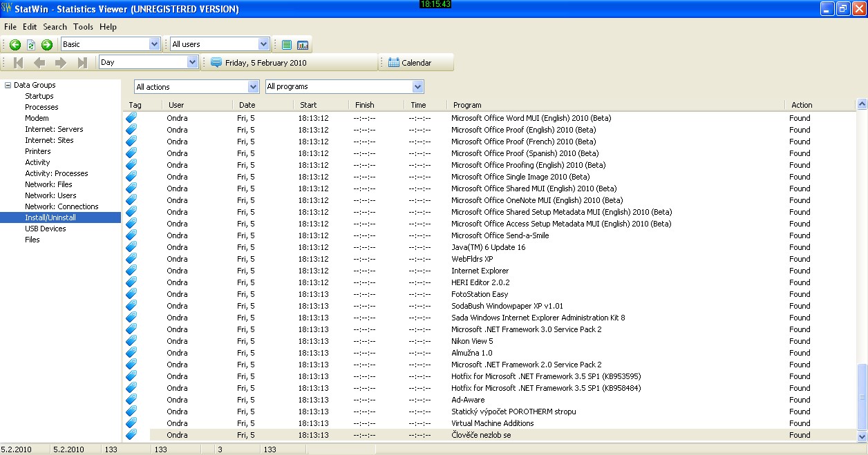Expand the All actions filter dropdown
Screen dimensions: 868x455
[x=253, y=87]
